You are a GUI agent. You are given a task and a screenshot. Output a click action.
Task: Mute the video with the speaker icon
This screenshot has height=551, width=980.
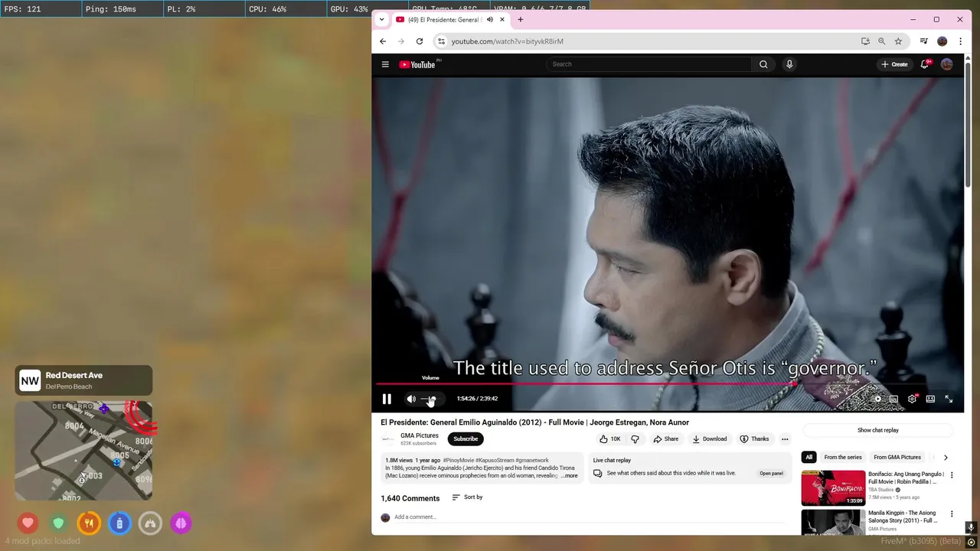(x=411, y=399)
